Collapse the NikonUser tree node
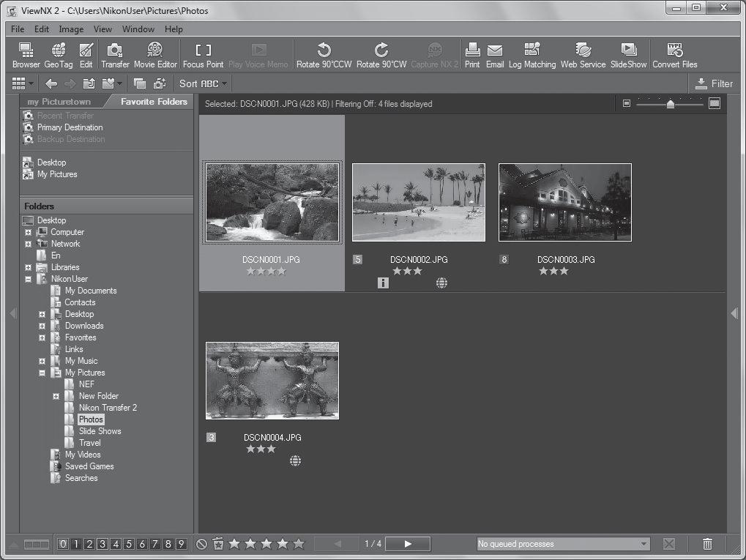Image resolution: width=746 pixels, height=560 pixels. [28, 280]
